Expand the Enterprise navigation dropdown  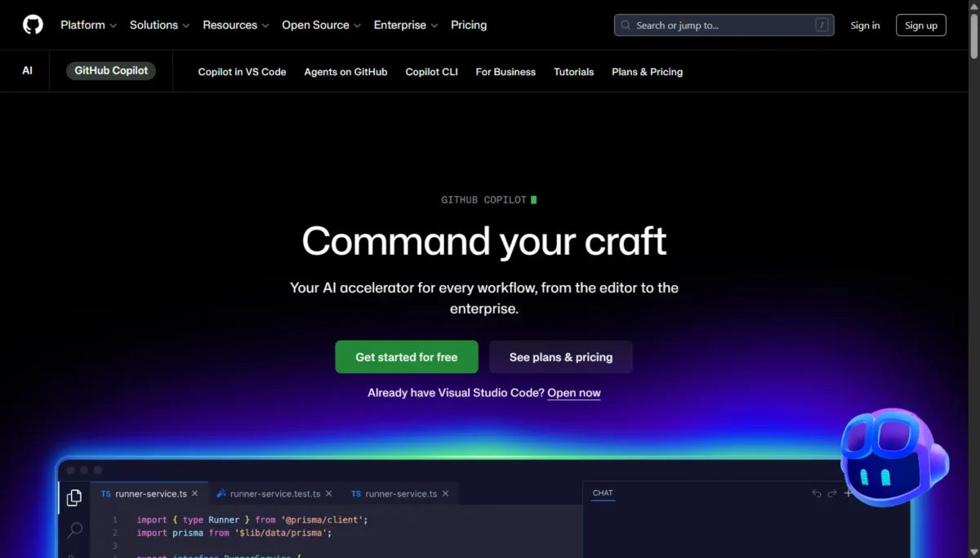[406, 25]
